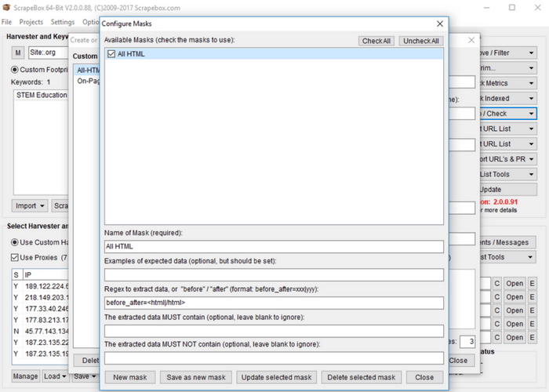Click the IP column header in proxy table
Screen dimensions: 549x392
coord(45,274)
